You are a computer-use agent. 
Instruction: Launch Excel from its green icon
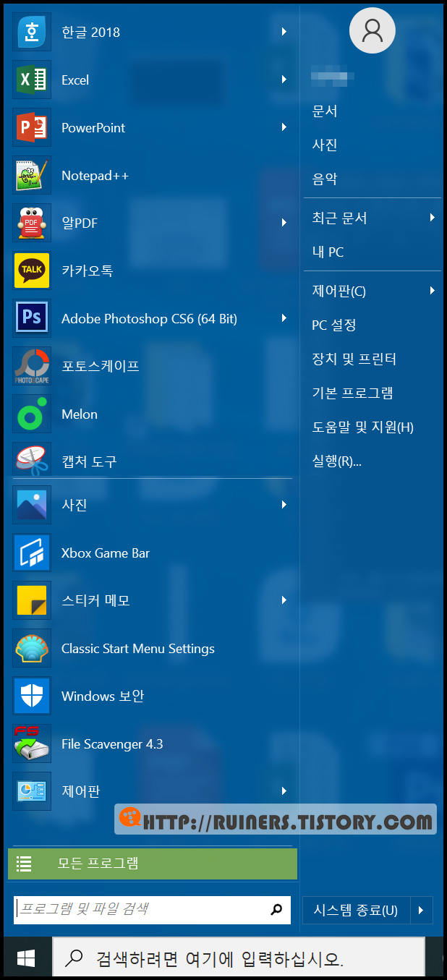point(32,80)
